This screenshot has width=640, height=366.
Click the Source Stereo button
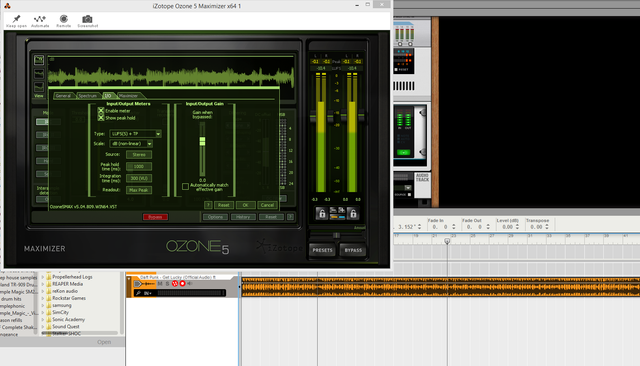[139, 155]
